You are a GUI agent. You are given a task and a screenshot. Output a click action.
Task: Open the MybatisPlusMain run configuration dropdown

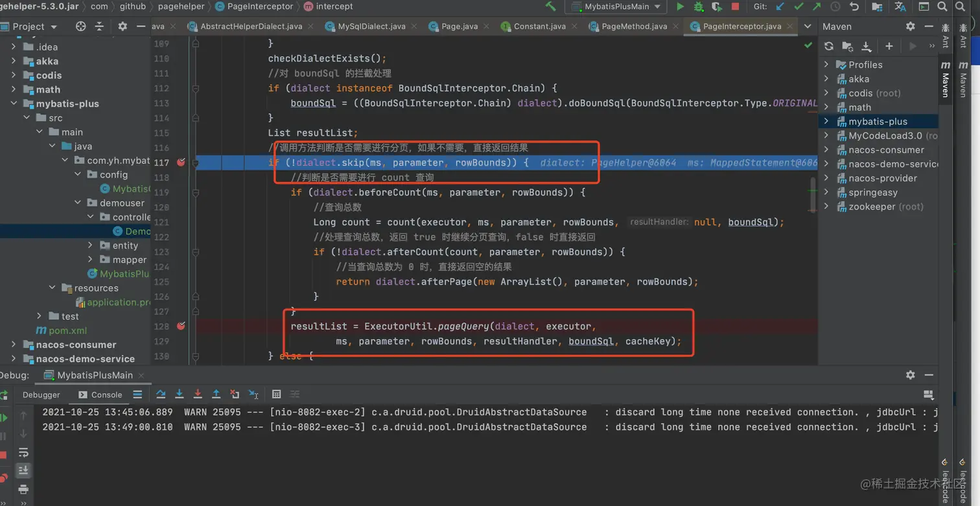(x=616, y=6)
